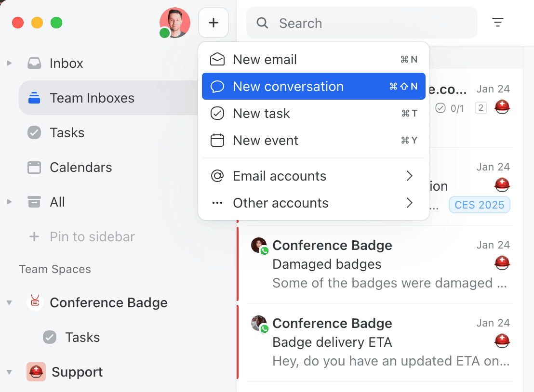Select New conversation menu item
The image size is (534, 392).
(x=314, y=86)
